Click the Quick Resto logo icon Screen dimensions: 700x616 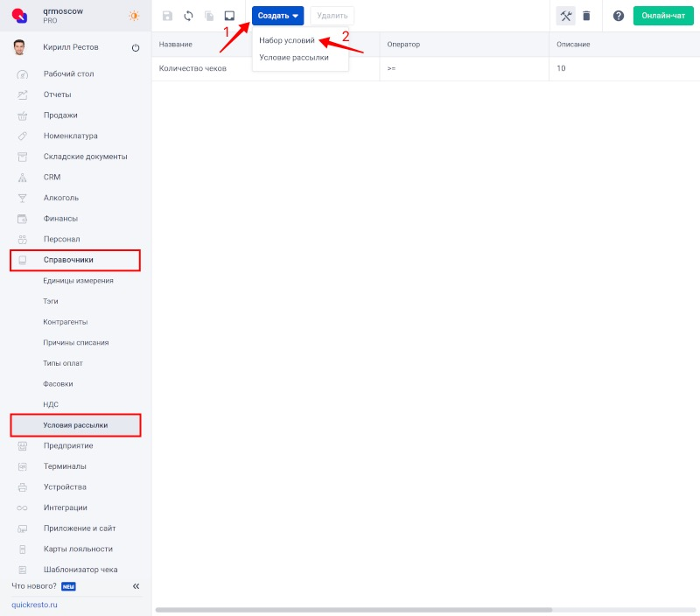pos(19,16)
